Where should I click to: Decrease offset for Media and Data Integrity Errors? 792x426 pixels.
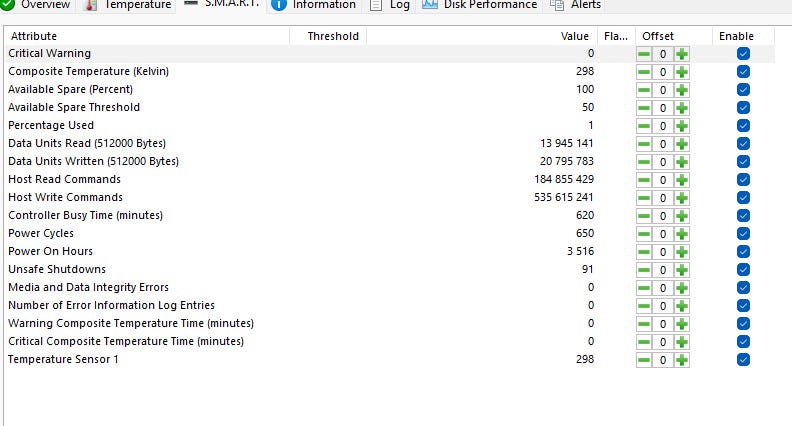[644, 288]
